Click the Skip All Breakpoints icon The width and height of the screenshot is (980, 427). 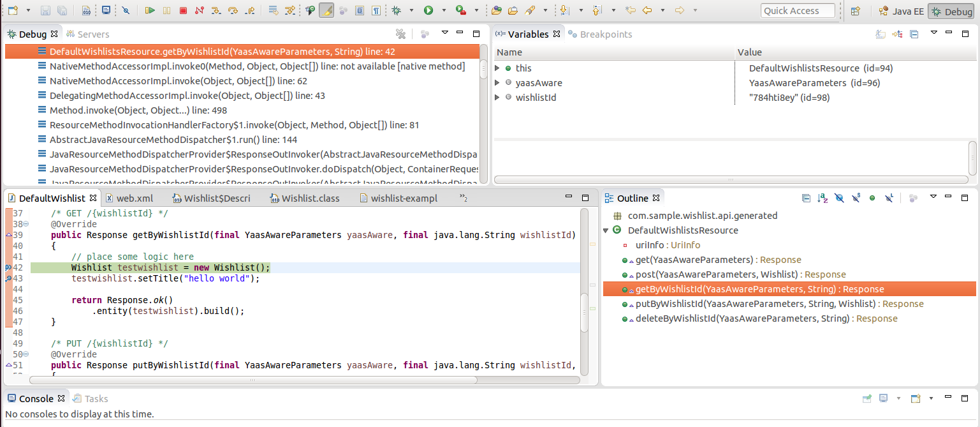pyautogui.click(x=126, y=10)
